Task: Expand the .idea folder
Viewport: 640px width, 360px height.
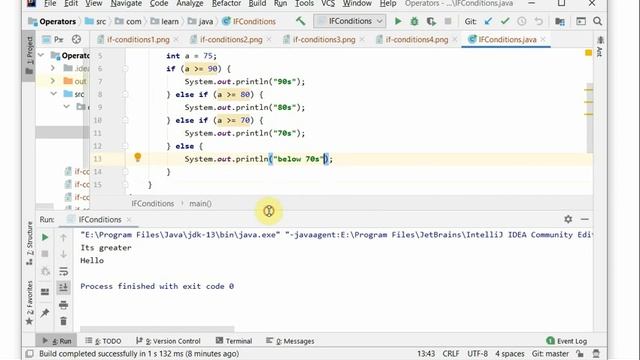Action: click(x=53, y=68)
